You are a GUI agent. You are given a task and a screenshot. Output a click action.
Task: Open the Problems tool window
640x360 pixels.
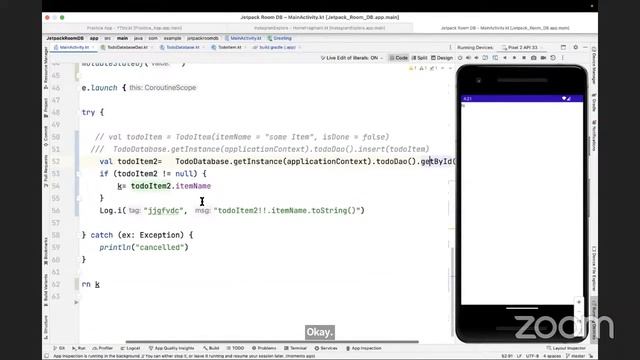coord(264,348)
